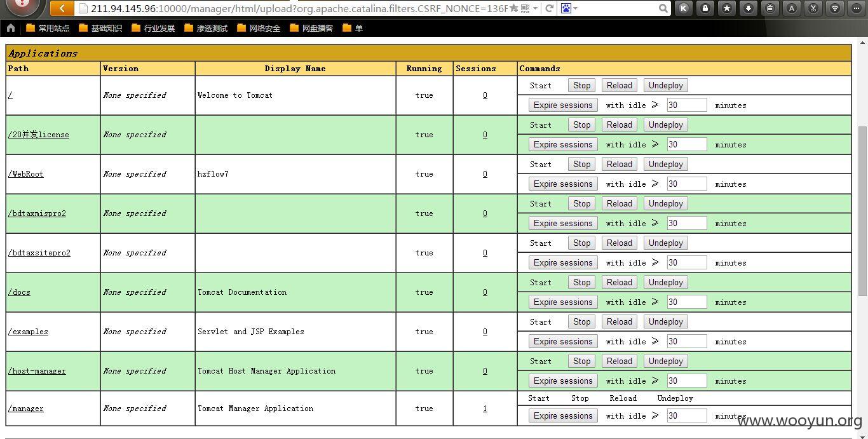The height and width of the screenshot is (439, 868).
Task: Click the page vertical scrollbar thumb
Action: pyautogui.click(x=862, y=210)
